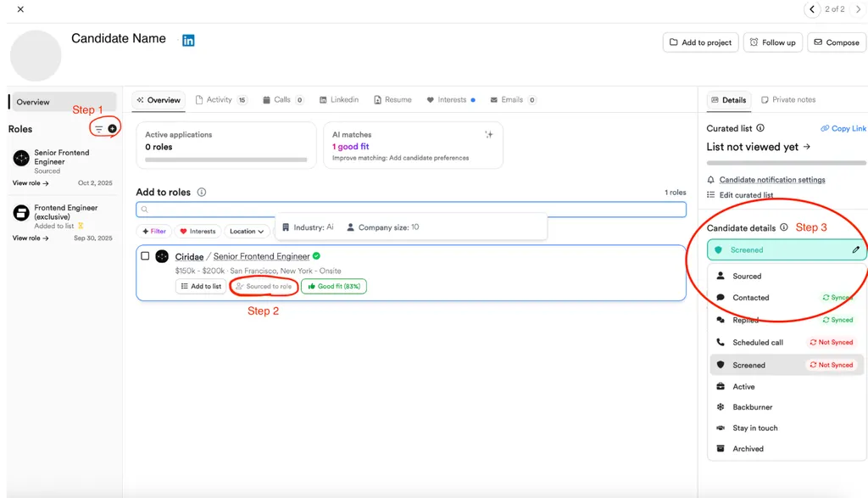Click the filter icon next to Roles
Screen dimensions: 868x498
click(98, 128)
